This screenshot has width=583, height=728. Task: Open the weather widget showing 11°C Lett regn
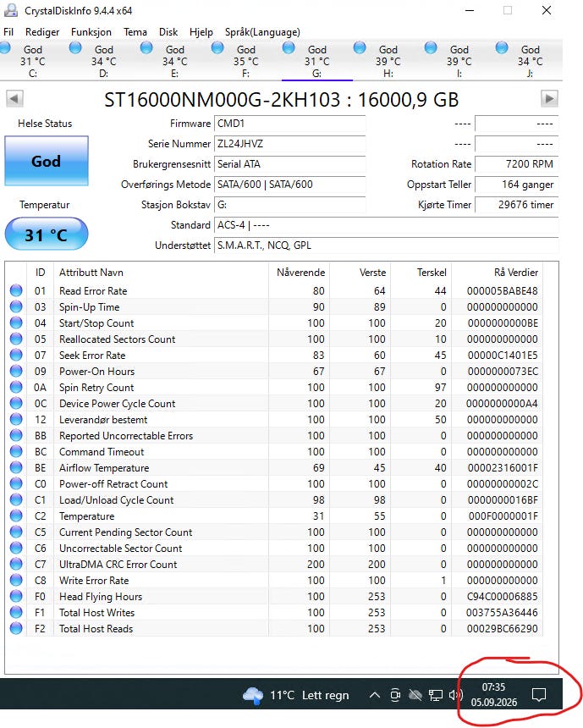pos(295,695)
